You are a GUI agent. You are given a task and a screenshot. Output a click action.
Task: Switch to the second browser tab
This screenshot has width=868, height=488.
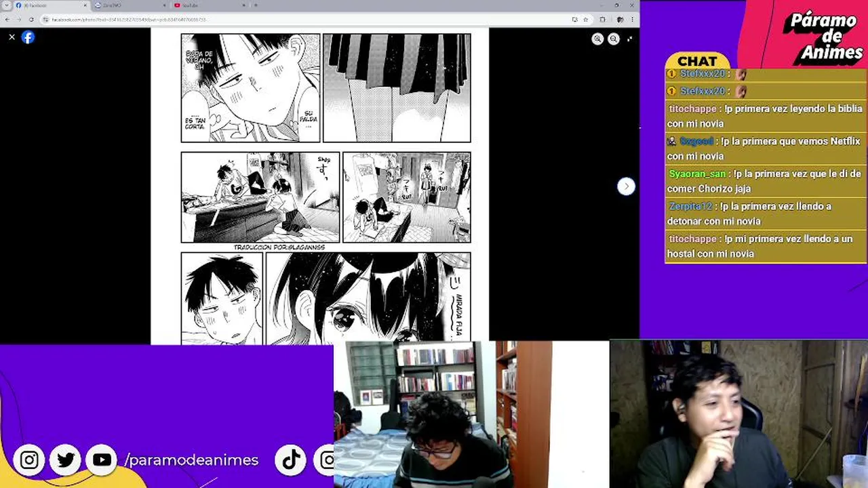(x=130, y=5)
